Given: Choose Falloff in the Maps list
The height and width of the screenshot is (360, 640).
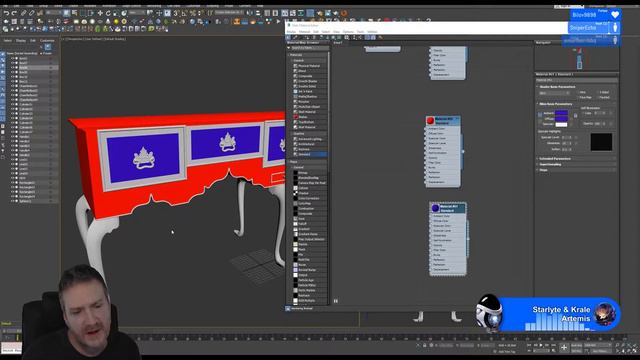Looking at the screenshot, I should pyautogui.click(x=309, y=224).
